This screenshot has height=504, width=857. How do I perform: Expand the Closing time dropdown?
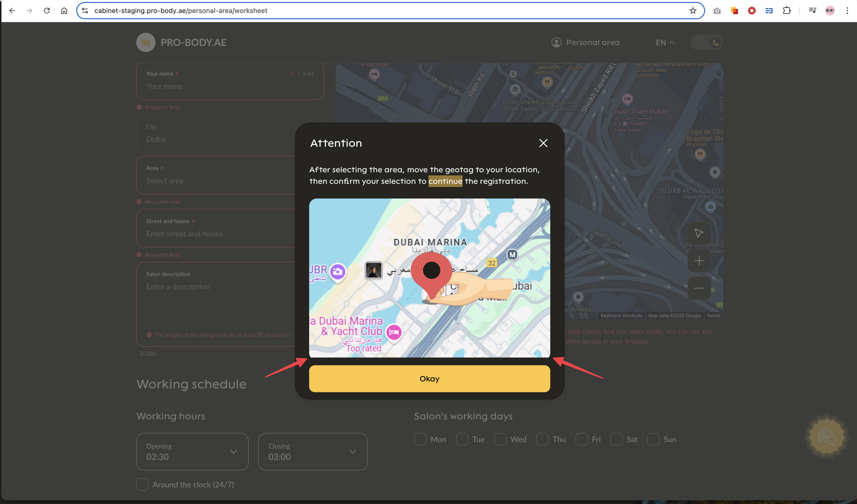[313, 452]
